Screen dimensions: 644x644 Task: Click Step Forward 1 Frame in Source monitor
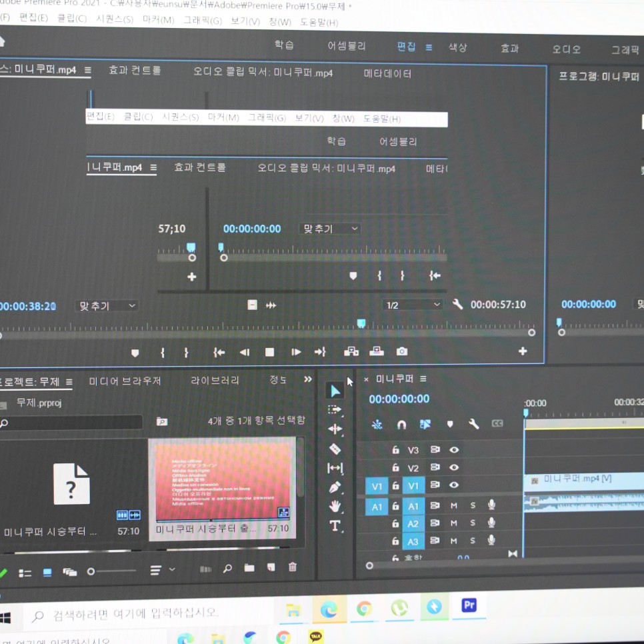(x=296, y=352)
